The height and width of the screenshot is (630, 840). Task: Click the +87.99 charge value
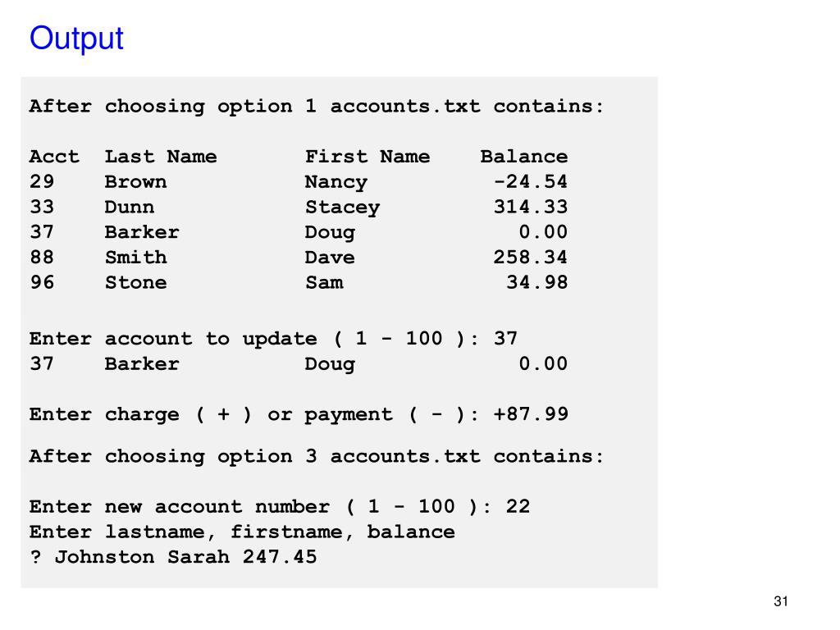tap(531, 414)
